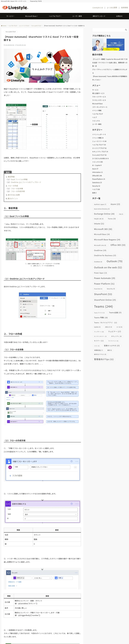129x644 pixels.
Task: Click ブログ購読 banner image
Action: pos(108,45)
